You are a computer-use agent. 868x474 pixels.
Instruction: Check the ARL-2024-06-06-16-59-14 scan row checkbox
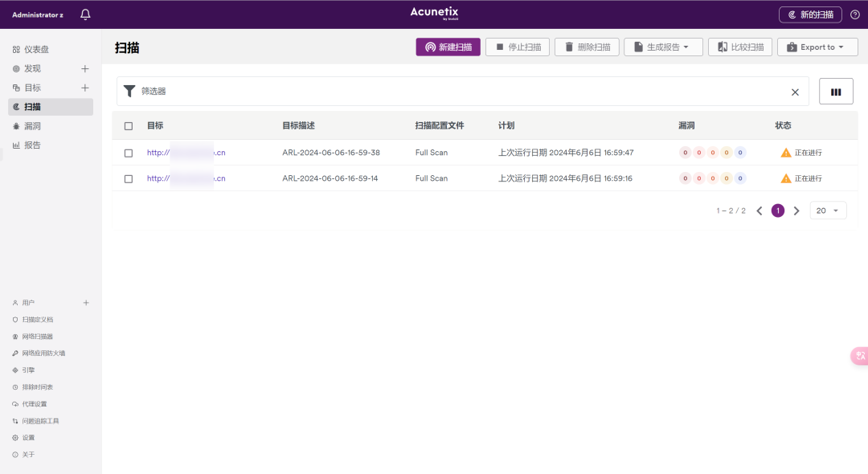click(129, 178)
